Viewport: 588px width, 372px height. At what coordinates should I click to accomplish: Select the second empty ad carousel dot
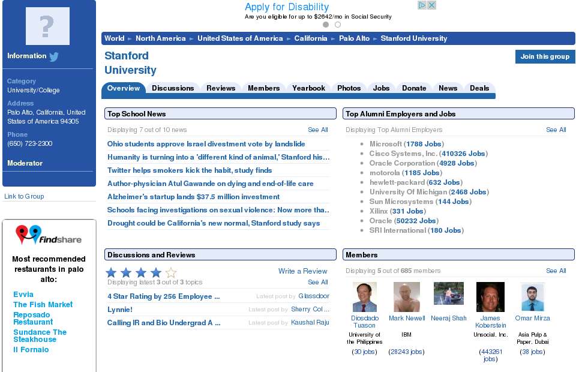tap(338, 25)
